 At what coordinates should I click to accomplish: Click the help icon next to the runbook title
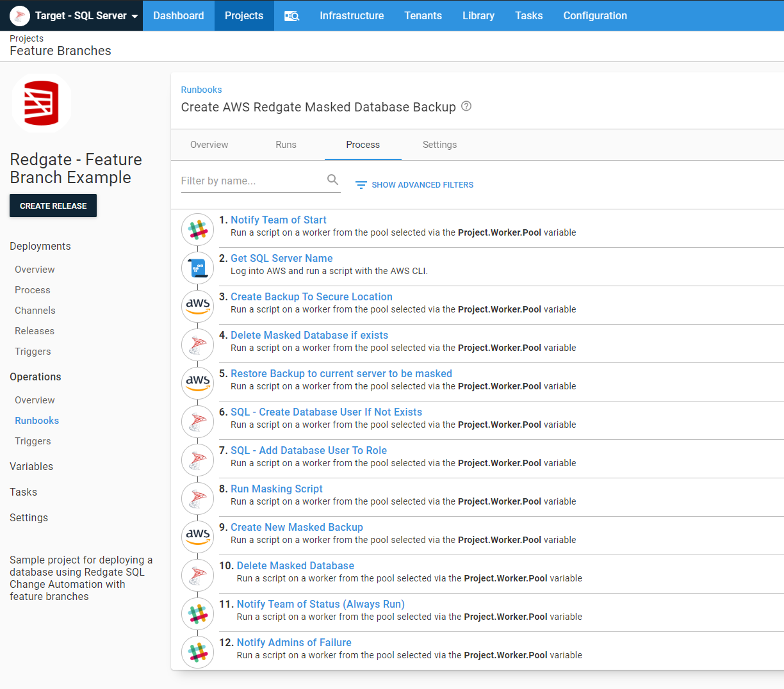(x=466, y=106)
